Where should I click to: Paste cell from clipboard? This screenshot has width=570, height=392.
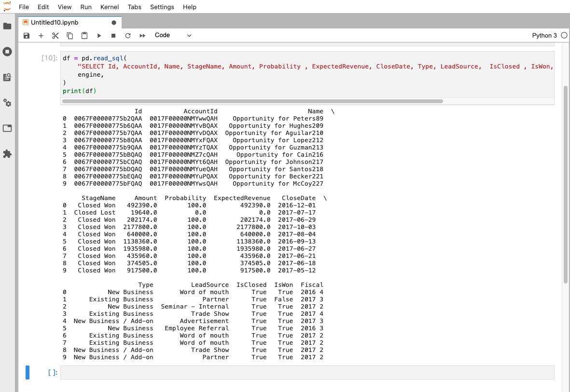84,36
